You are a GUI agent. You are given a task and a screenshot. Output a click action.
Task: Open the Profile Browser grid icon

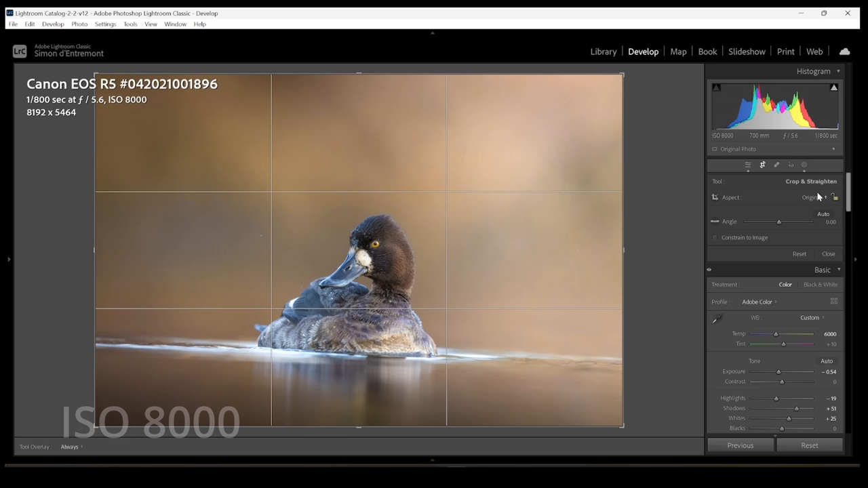pos(834,302)
